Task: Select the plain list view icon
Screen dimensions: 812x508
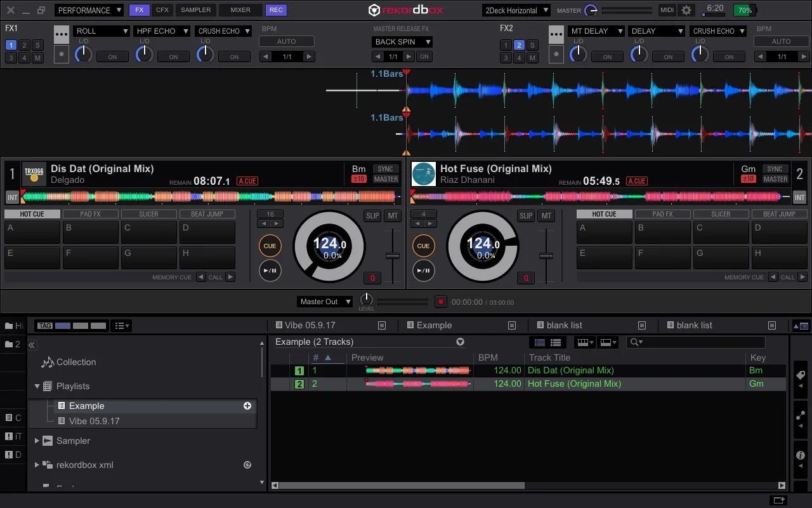Action: click(540, 342)
